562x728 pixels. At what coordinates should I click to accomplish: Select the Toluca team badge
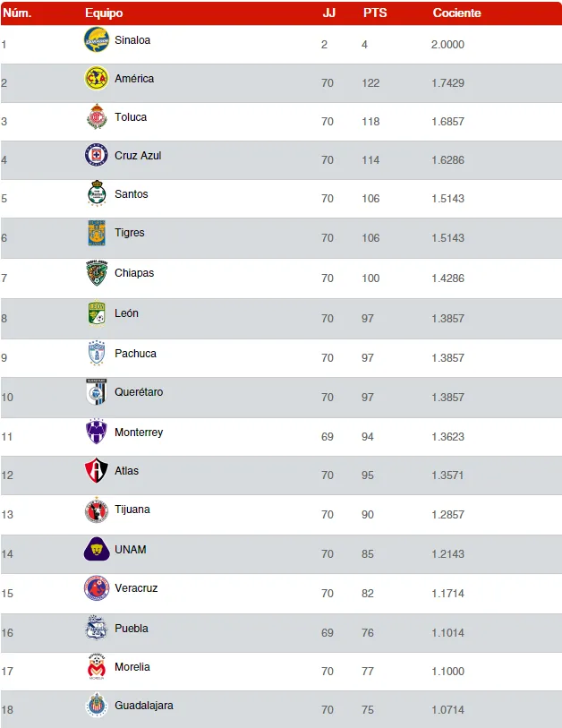[x=97, y=117]
